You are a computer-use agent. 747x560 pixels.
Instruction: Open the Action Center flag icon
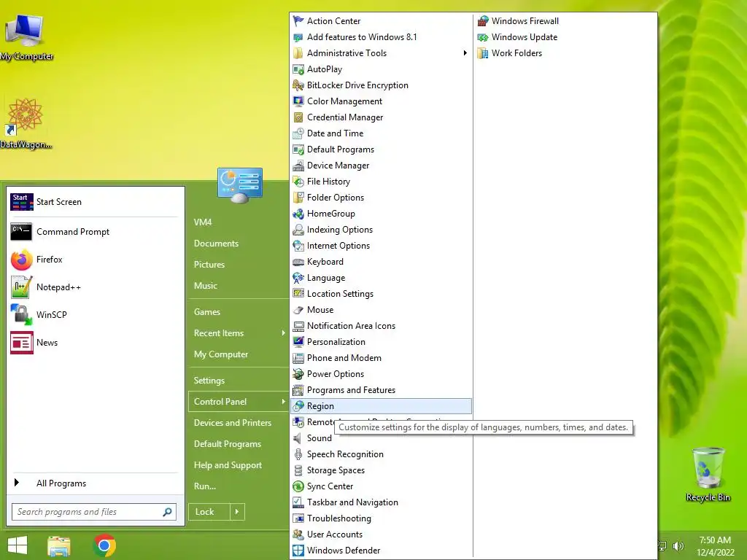pos(298,21)
